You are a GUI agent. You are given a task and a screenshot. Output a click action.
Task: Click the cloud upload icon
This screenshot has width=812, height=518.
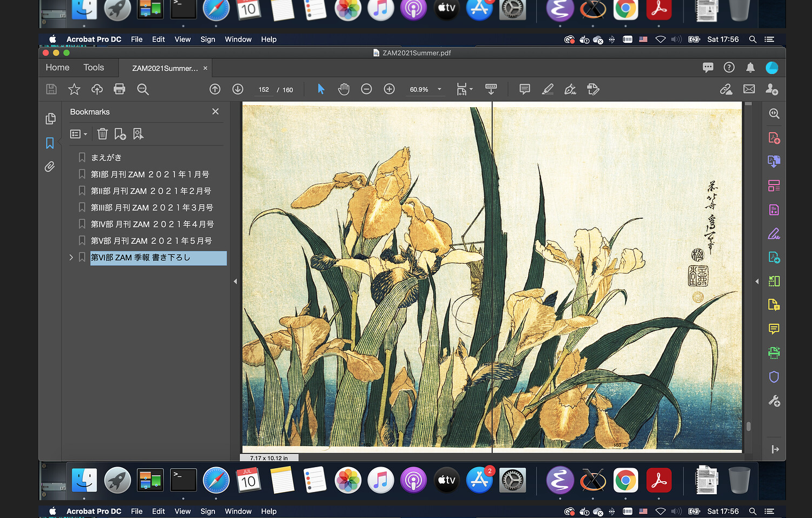(x=97, y=89)
